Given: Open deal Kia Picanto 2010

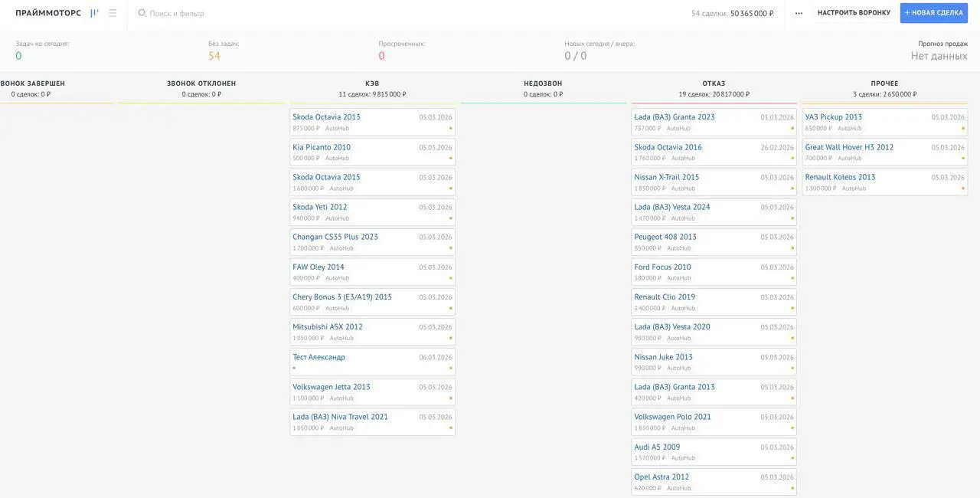Looking at the screenshot, I should coord(322,147).
